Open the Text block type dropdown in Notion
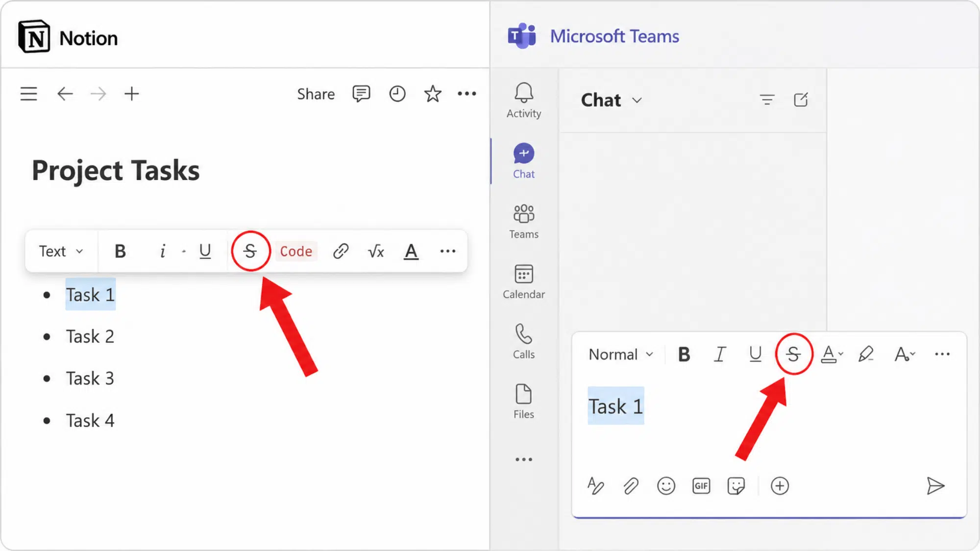The width and height of the screenshot is (980, 551). coord(61,251)
